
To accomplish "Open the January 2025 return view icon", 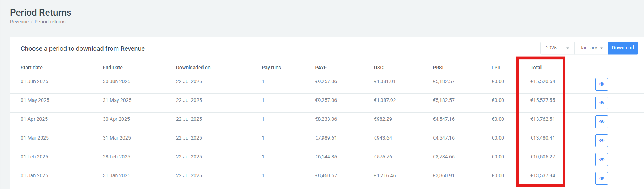I will click(601, 178).
